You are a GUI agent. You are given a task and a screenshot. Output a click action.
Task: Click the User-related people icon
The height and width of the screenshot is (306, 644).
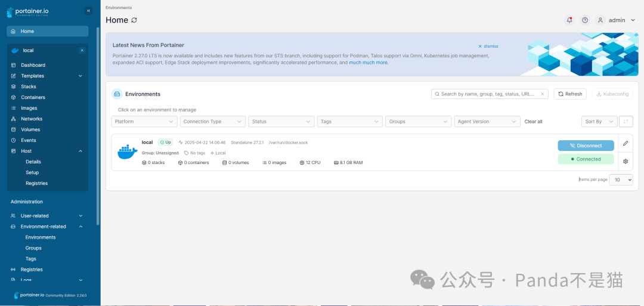point(13,216)
